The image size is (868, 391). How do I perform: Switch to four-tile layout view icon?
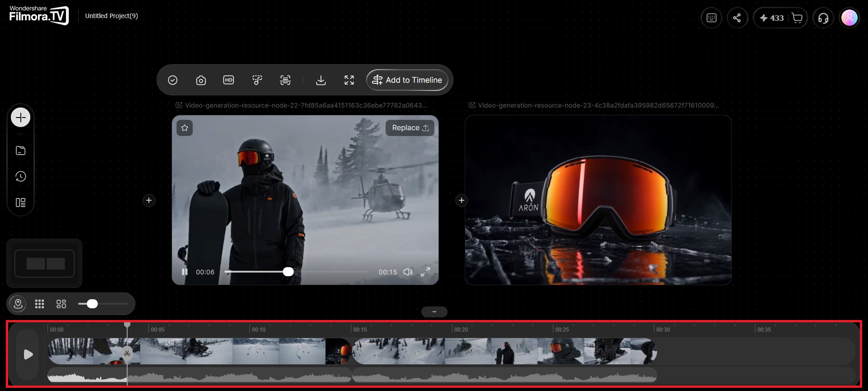click(x=61, y=304)
